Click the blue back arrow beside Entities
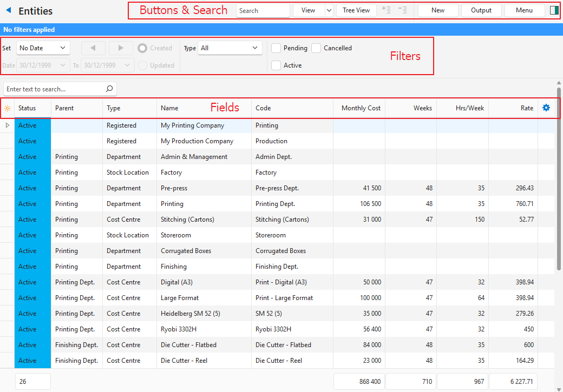563x392 pixels. point(8,11)
